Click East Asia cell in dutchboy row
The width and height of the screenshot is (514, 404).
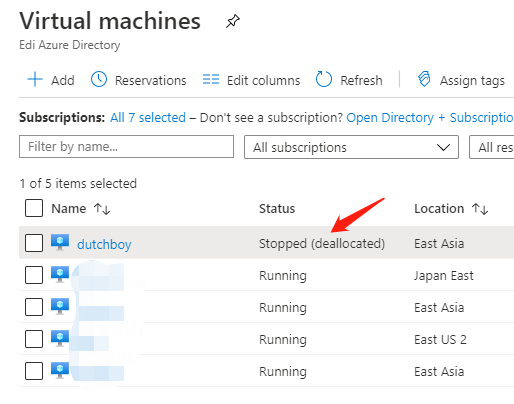(439, 243)
